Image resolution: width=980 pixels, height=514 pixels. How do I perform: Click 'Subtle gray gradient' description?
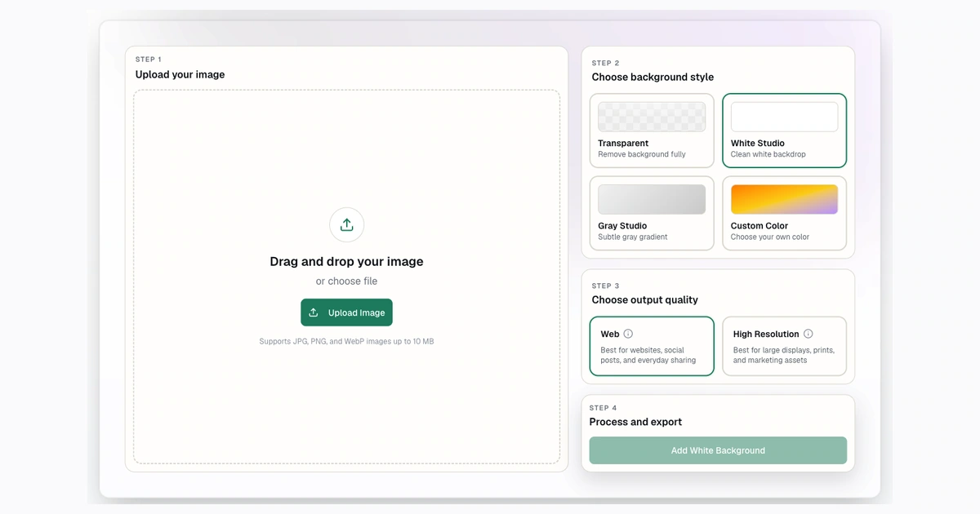[x=633, y=237]
